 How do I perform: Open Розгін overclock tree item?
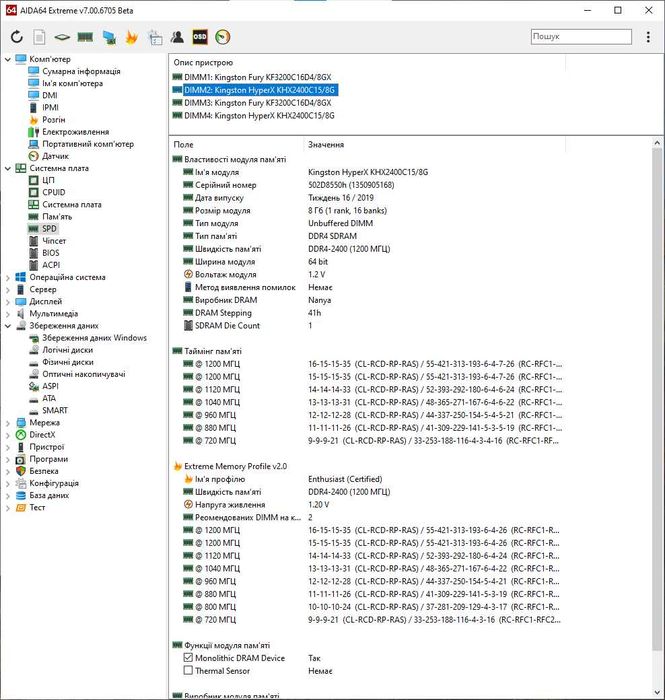54,120
